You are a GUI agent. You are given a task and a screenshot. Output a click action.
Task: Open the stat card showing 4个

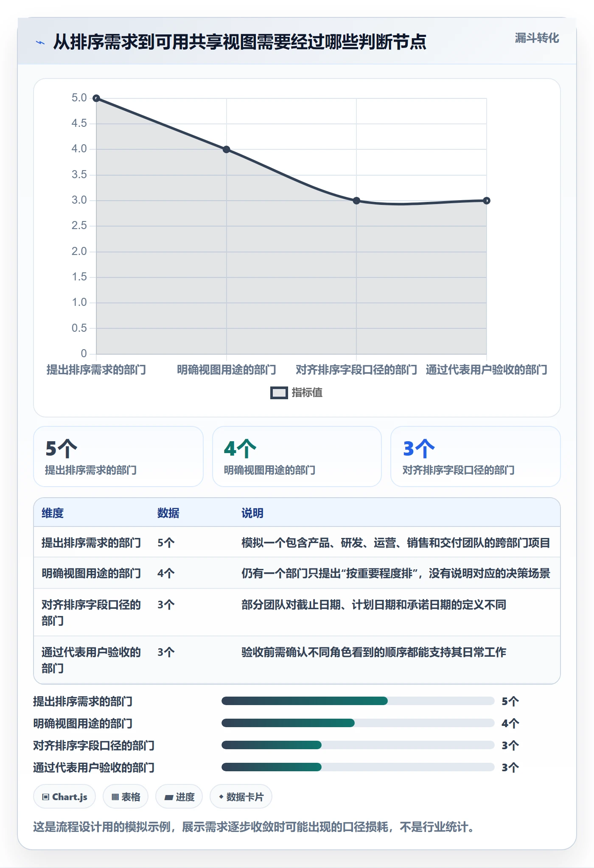pyautogui.click(x=297, y=456)
